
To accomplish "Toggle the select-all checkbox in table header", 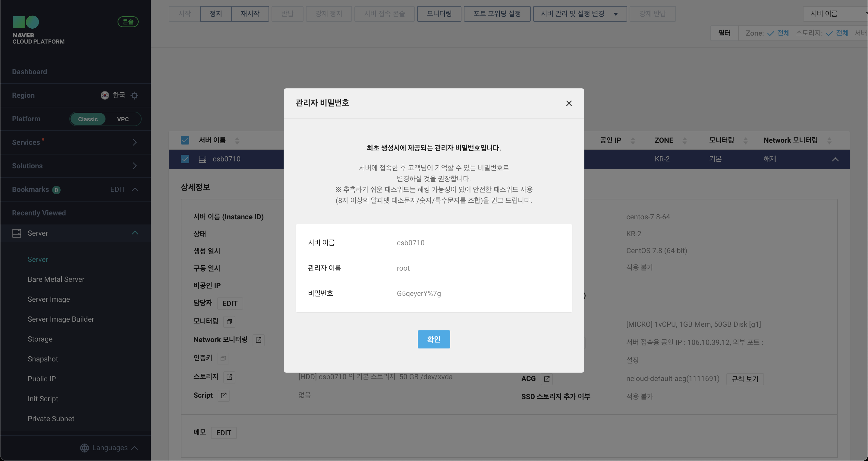I will point(185,140).
